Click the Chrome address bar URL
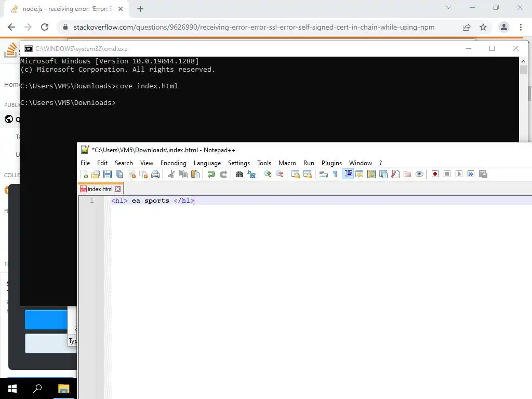 click(254, 27)
